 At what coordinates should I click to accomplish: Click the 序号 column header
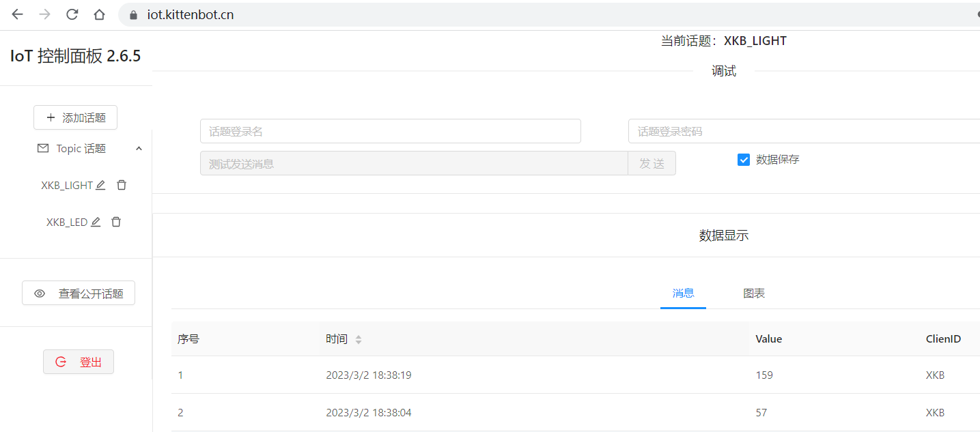(x=188, y=339)
